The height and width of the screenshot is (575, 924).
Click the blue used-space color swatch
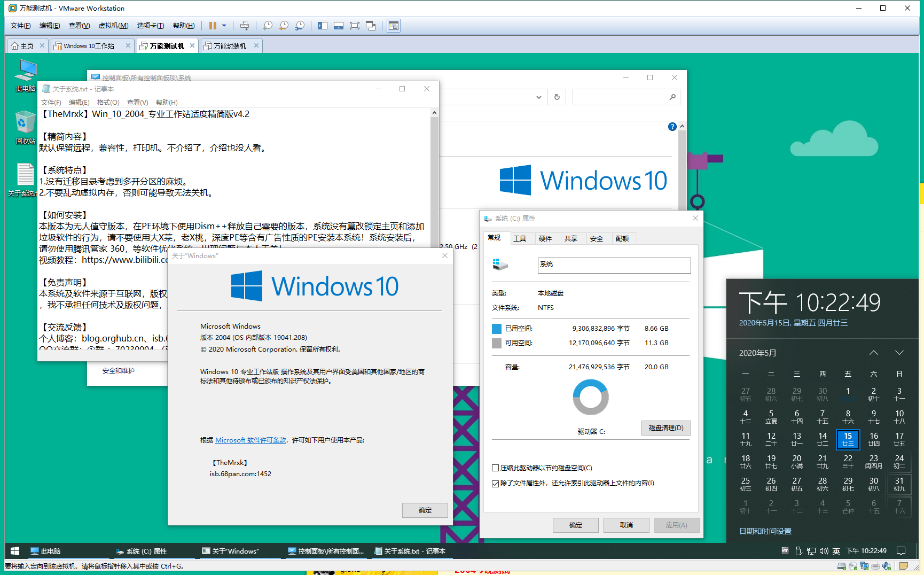pyautogui.click(x=496, y=328)
